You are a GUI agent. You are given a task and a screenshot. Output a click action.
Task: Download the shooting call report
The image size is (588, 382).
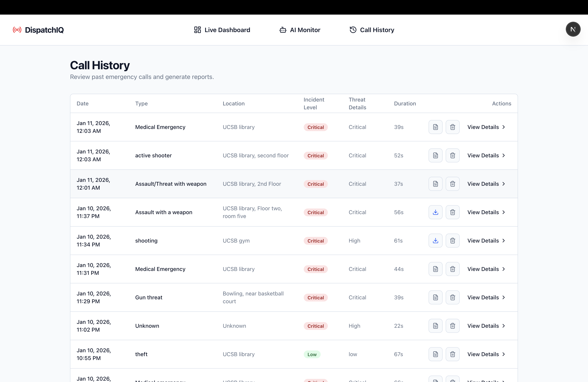[x=435, y=241]
